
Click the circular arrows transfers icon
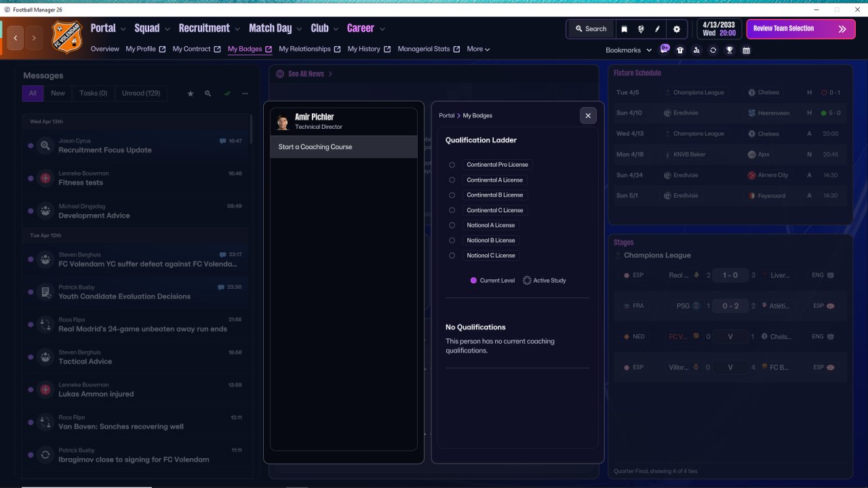[713, 50]
